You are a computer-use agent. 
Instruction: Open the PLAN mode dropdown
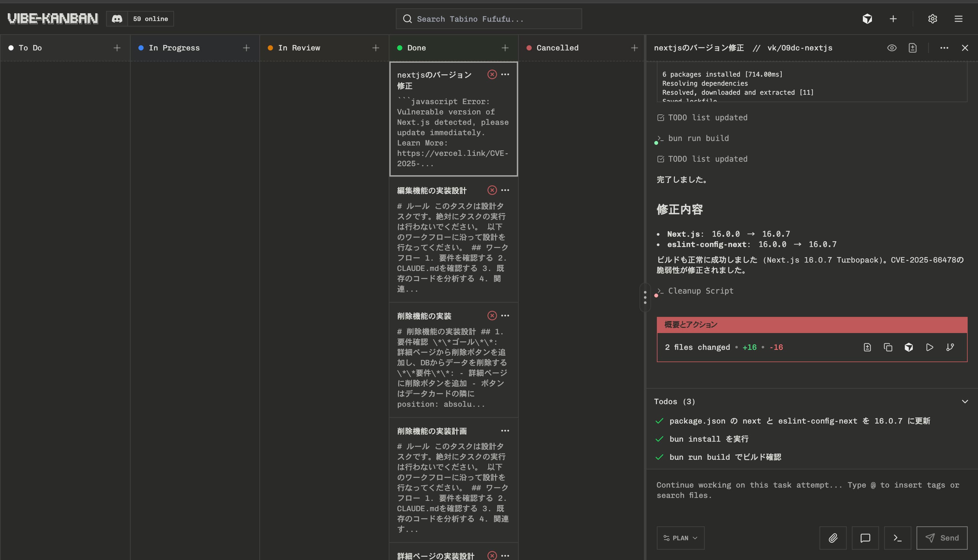(680, 538)
